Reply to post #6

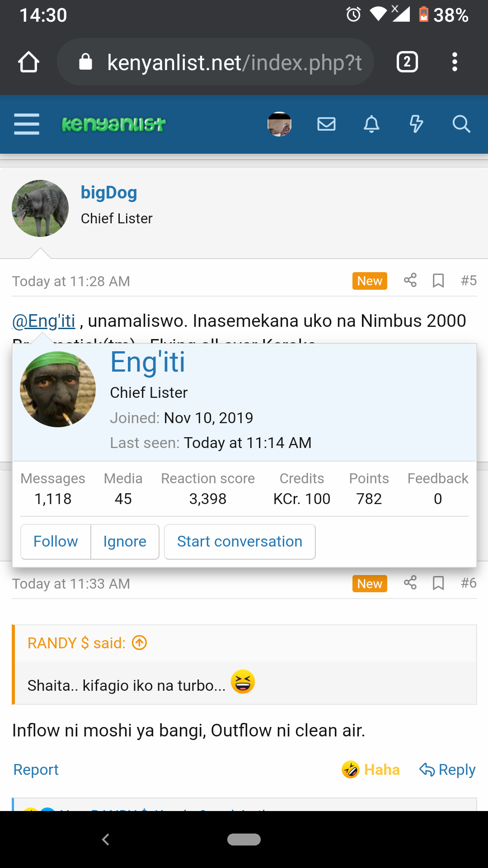[448, 769]
